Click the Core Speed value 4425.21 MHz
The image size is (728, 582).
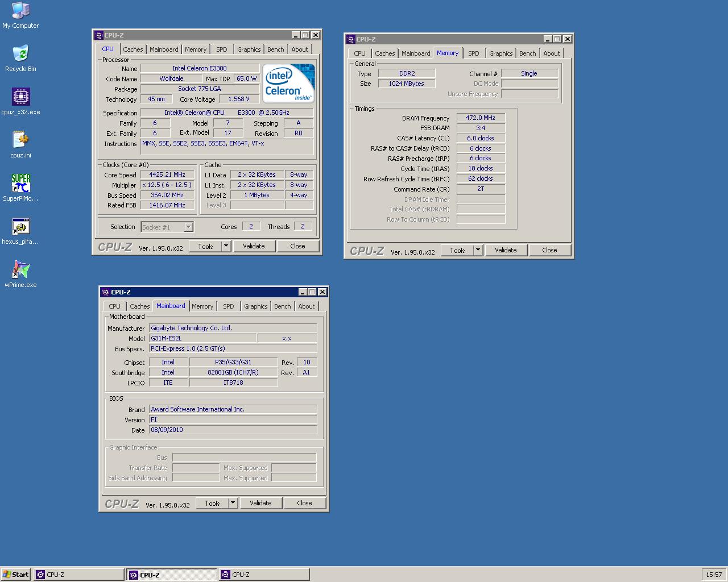pos(167,174)
